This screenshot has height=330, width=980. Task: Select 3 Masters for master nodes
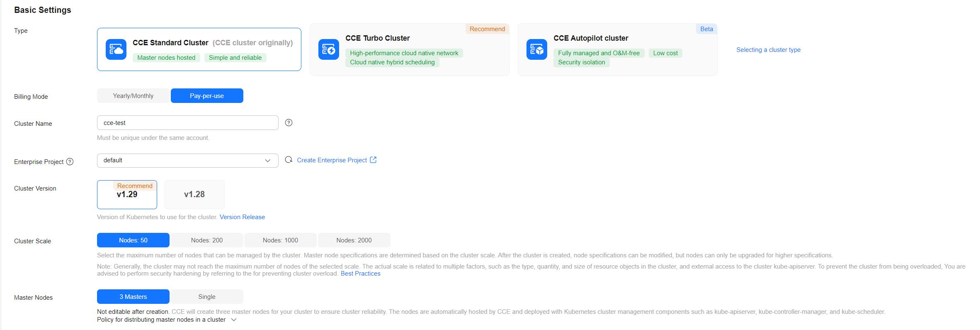133,297
